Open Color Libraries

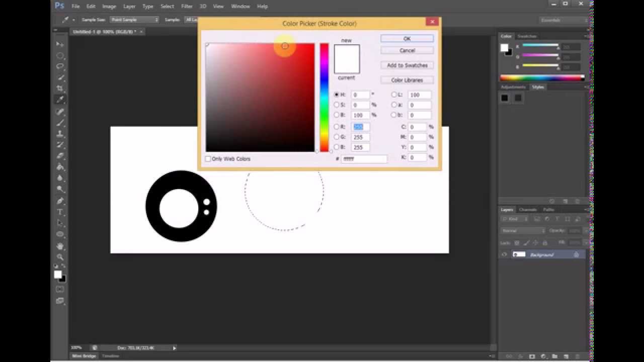(x=407, y=80)
